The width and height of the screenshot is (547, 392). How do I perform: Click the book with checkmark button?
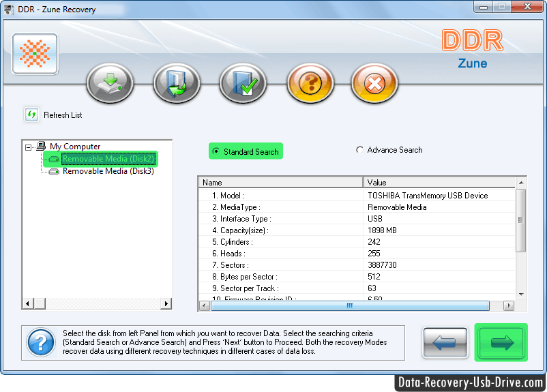243,83
